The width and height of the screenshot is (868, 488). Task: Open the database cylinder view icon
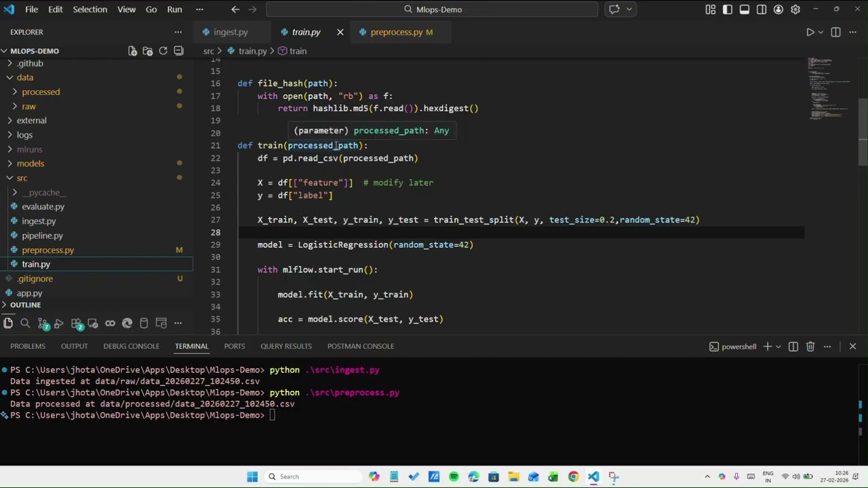tap(144, 323)
